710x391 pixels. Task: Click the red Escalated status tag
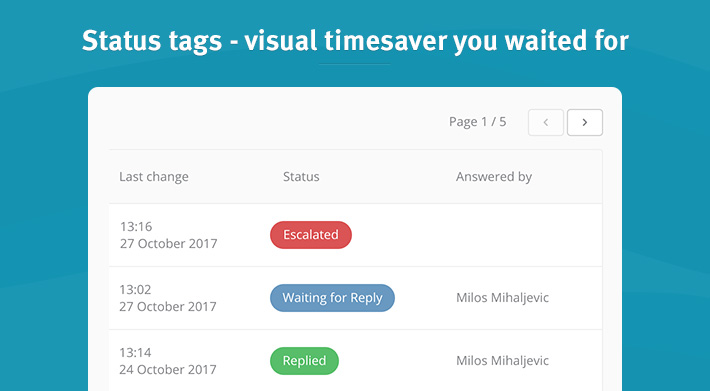coord(311,235)
